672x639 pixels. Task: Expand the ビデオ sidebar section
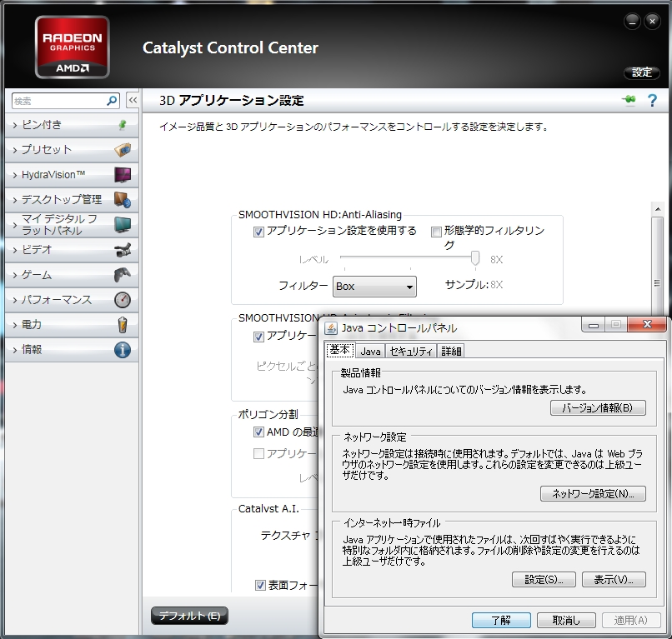click(x=72, y=250)
